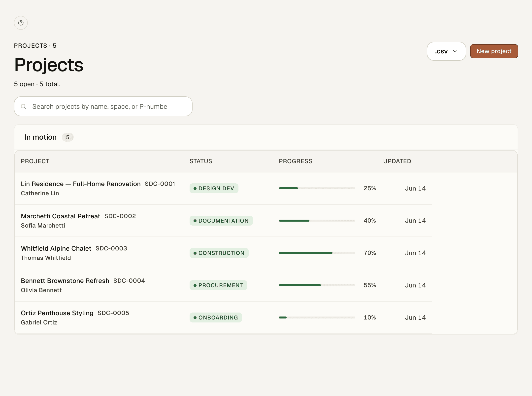The image size is (532, 396).
Task: Sort by the PROJECT column header
Action: tap(35, 161)
